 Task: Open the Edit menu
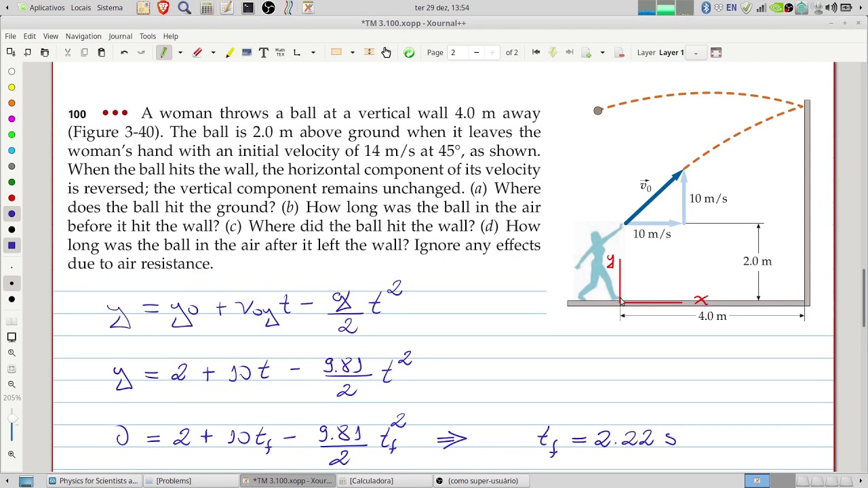30,36
